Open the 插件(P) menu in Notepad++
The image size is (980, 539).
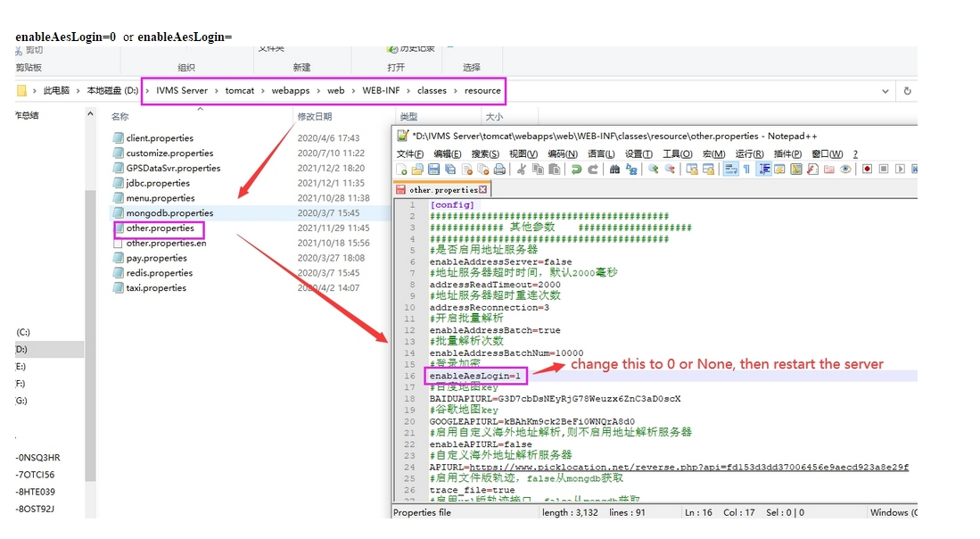tap(787, 153)
